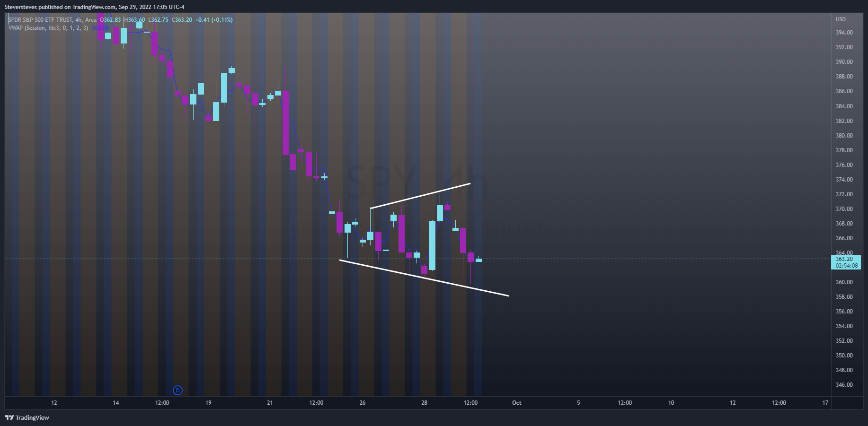Click the 14 date label on the time axis

coord(116,403)
